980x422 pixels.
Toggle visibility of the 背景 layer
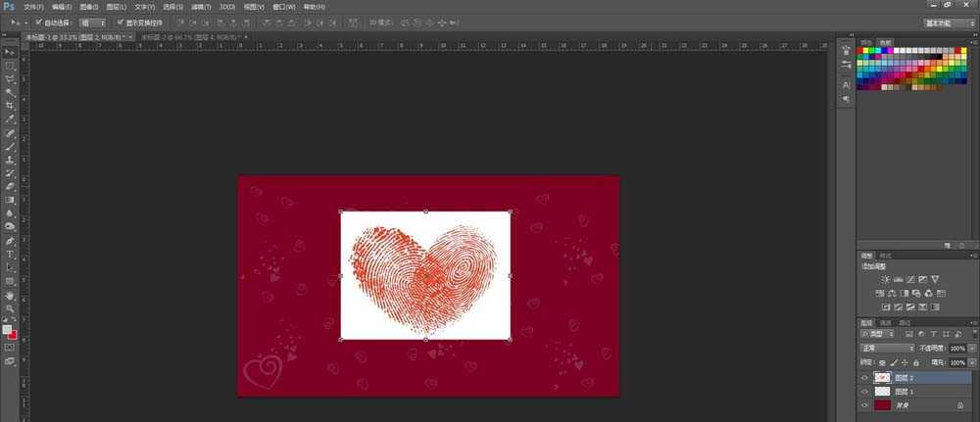point(864,404)
